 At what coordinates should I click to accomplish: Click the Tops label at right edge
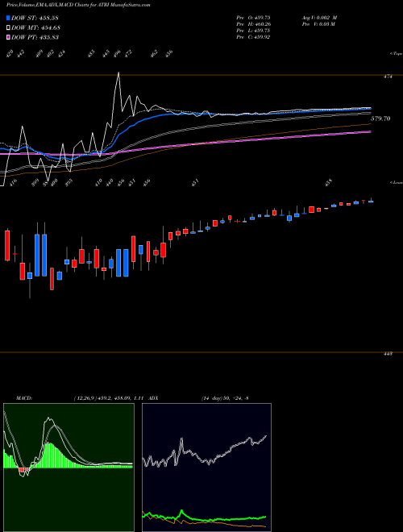pos(396,54)
